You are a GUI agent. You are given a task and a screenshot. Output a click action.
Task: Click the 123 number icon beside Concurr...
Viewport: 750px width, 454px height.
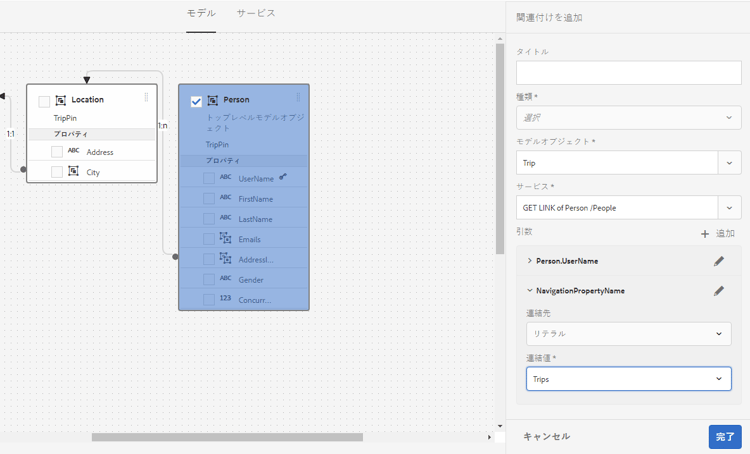click(225, 298)
